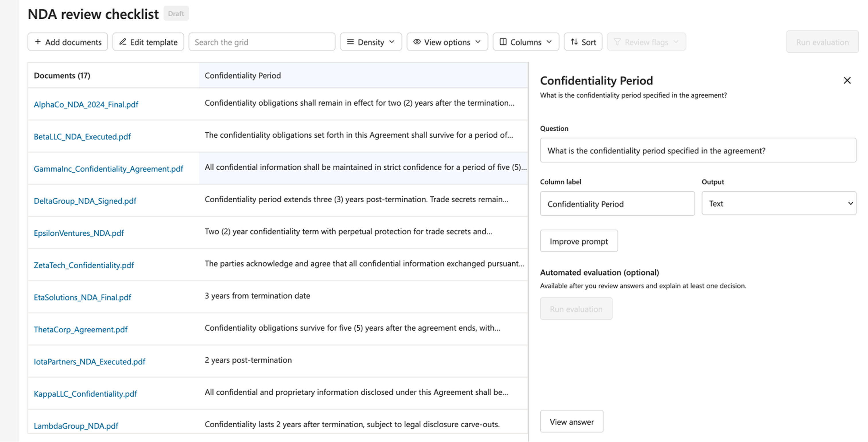The image size is (868, 442).
Task: Click the Improve prompt button
Action: pyautogui.click(x=579, y=241)
